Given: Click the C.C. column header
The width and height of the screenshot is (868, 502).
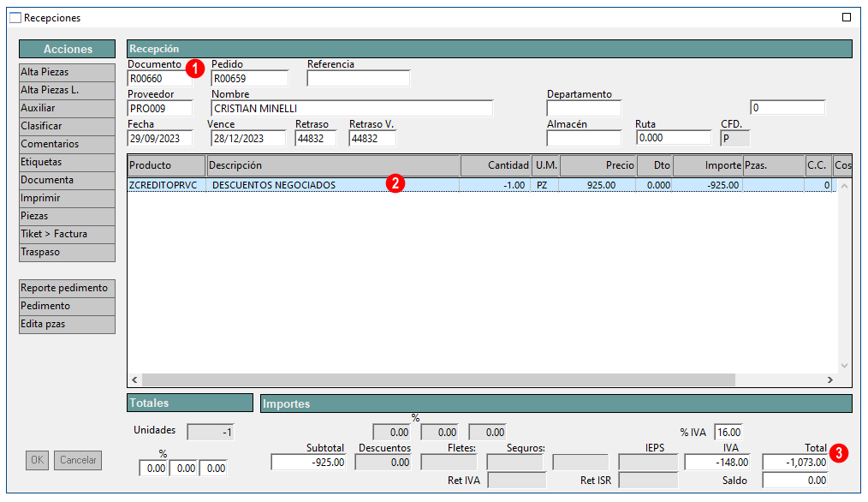Looking at the screenshot, I should (x=818, y=165).
